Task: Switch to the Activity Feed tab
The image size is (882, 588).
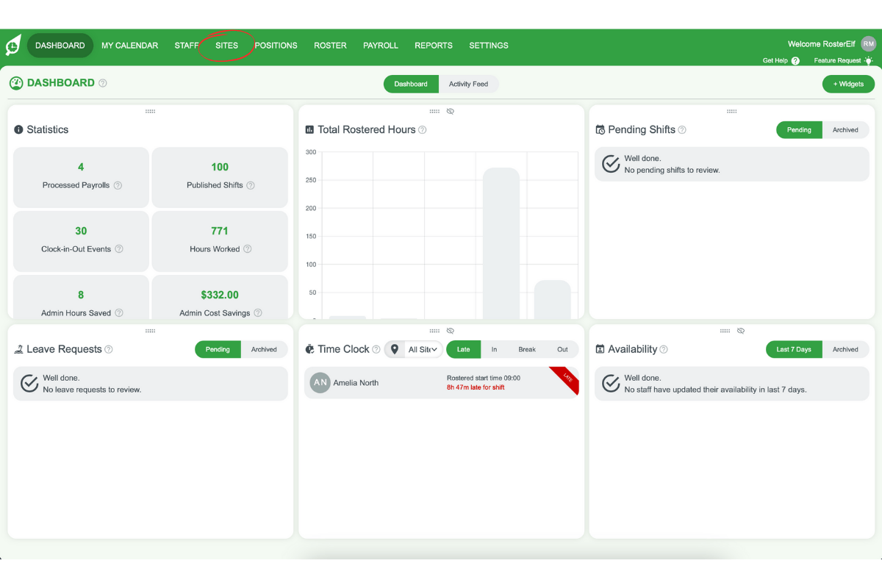Action: [469, 84]
